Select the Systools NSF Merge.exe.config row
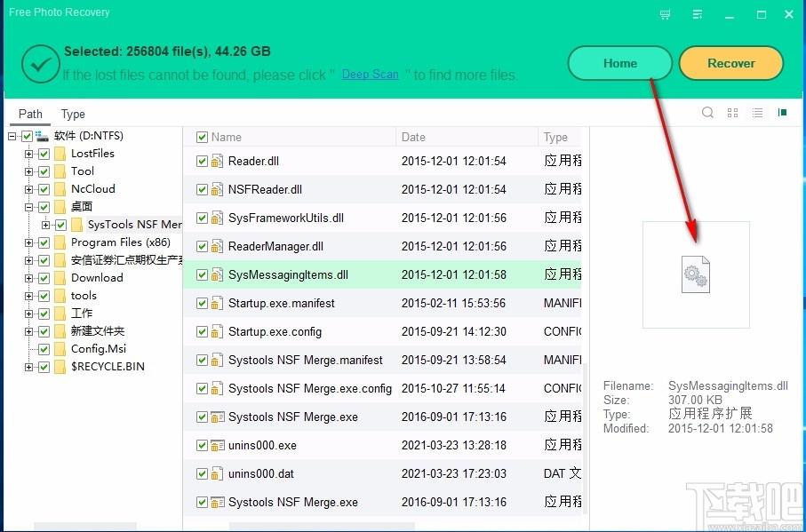Screen dimensions: 806x532 point(382,389)
